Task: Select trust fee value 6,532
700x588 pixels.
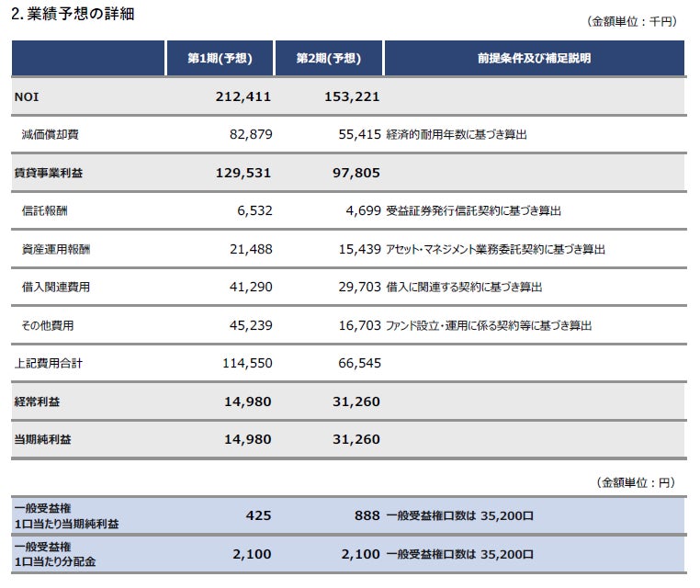Action: coord(254,210)
